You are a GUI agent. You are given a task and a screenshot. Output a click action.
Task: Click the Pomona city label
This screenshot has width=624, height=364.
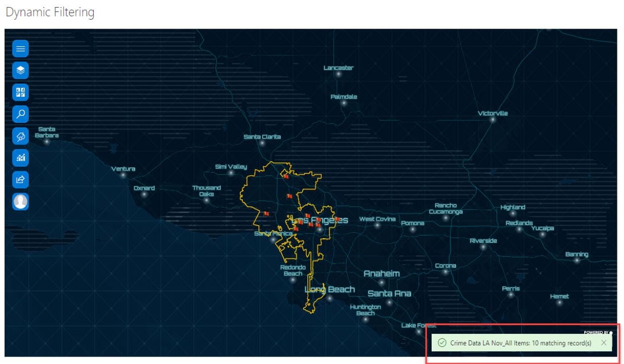[x=412, y=223]
